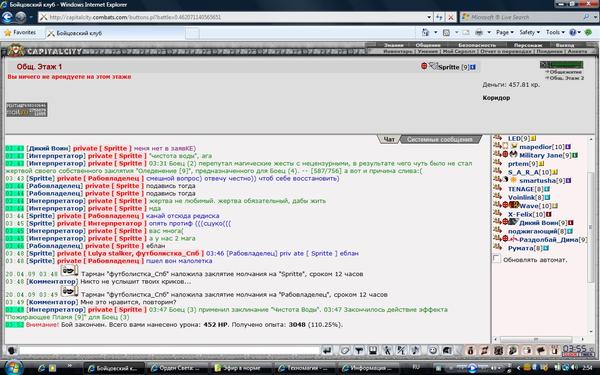Click the Favorites star icon
600x375 pixels.
pos(8,33)
